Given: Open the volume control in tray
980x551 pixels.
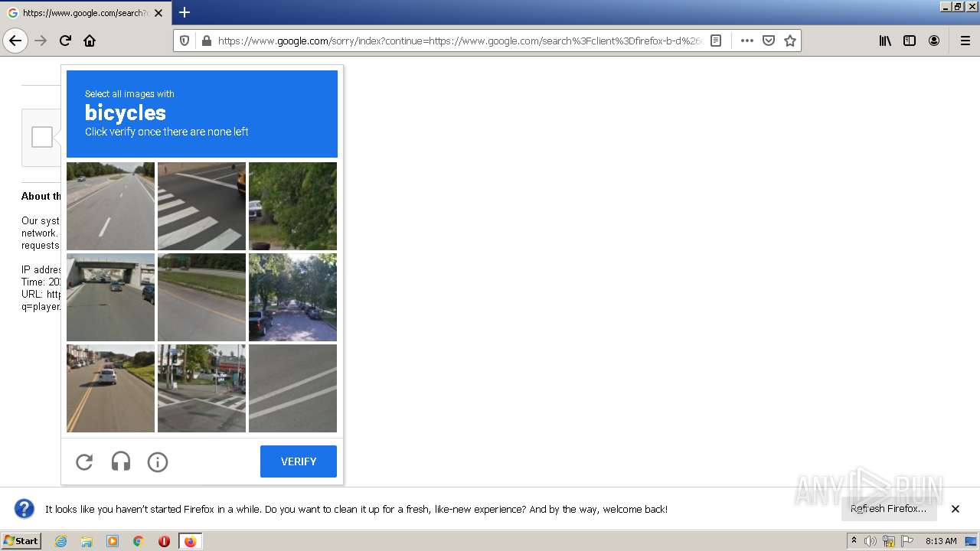Looking at the screenshot, I should [x=871, y=541].
